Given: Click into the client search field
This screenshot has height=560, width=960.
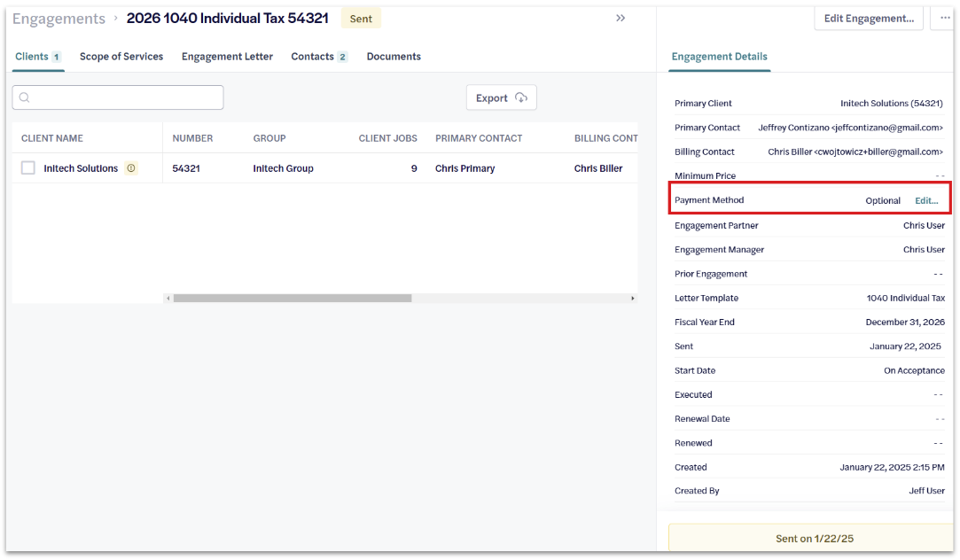Looking at the screenshot, I should (x=118, y=97).
